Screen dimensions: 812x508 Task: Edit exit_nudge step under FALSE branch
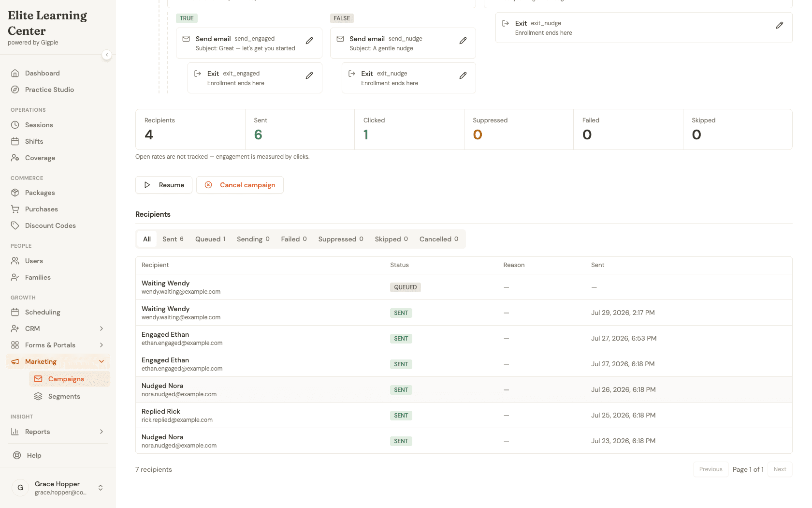coord(463,75)
